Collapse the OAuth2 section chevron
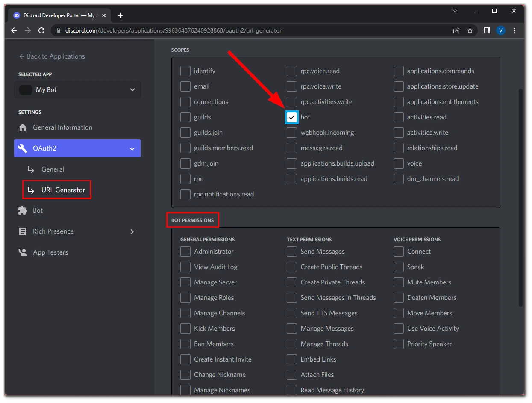Image resolution: width=532 pixels, height=403 pixels. pyautogui.click(x=132, y=149)
